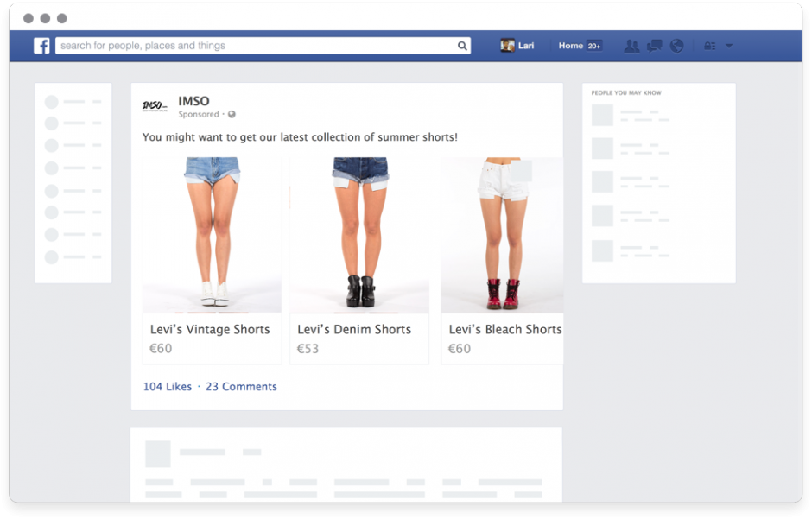This screenshot has height=519, width=812.
Task: Click the Levi's Vintage Shorts product photo
Action: coord(212,231)
